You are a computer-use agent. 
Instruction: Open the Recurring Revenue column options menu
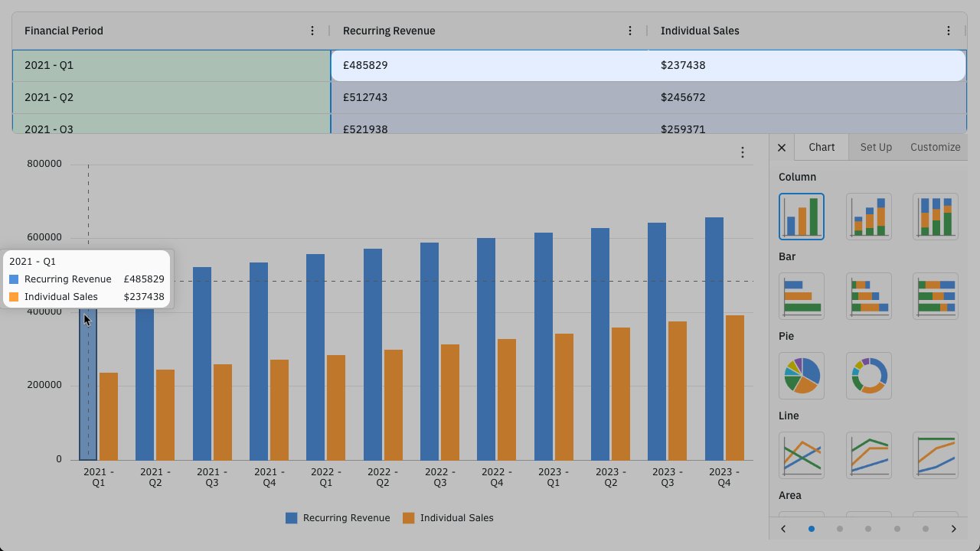point(630,31)
